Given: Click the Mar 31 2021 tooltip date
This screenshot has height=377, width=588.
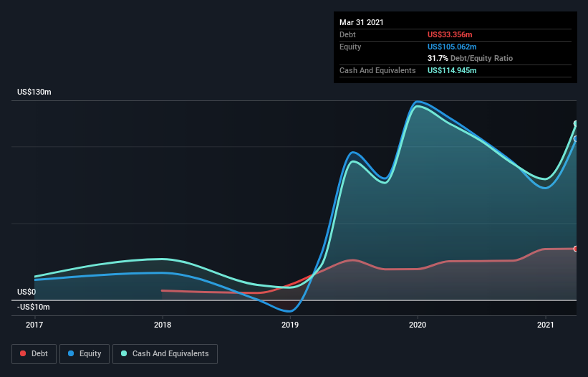Looking at the screenshot, I should coord(362,22).
